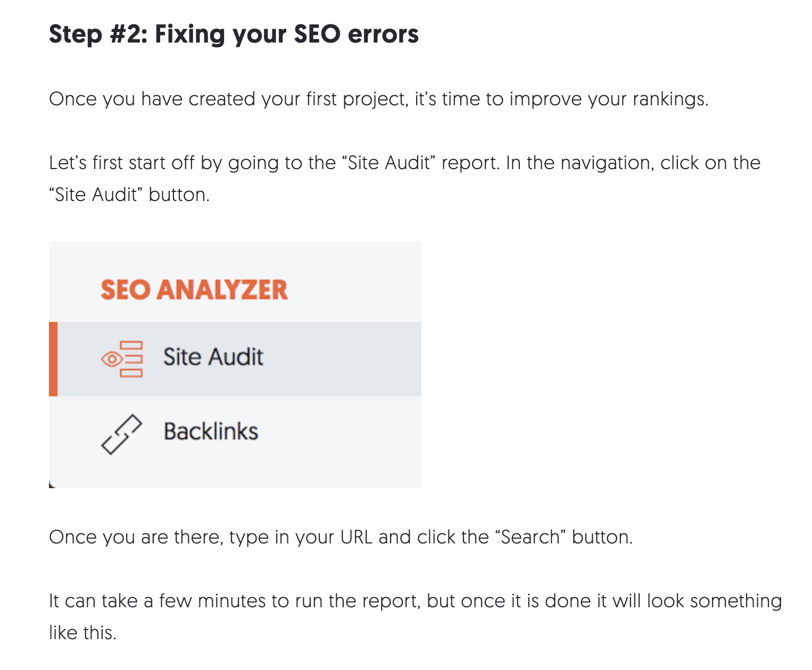Click the quoted "Site Audit" before the word report

pyautogui.click(x=388, y=163)
